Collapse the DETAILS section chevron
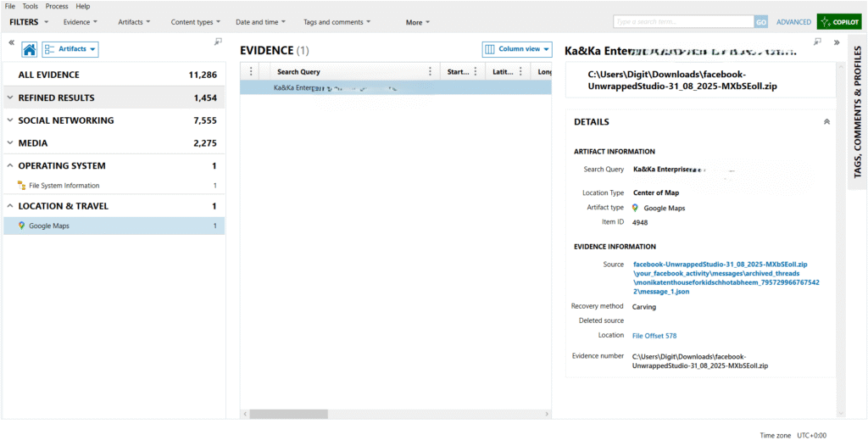This screenshot has width=868, height=446. [x=827, y=122]
